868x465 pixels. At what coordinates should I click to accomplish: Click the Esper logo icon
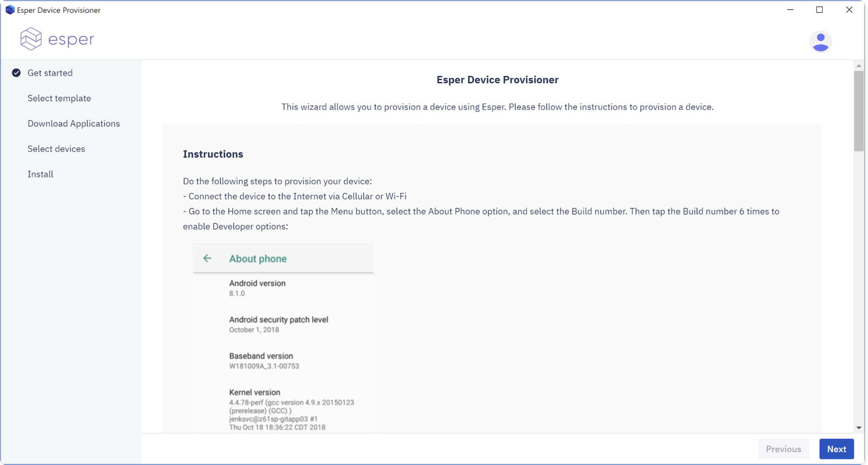point(31,39)
